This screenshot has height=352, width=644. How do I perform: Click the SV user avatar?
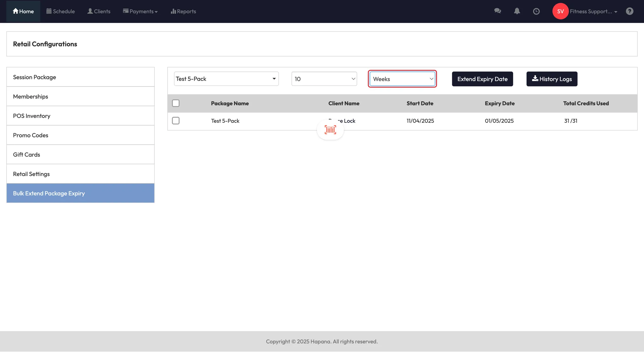point(560,11)
